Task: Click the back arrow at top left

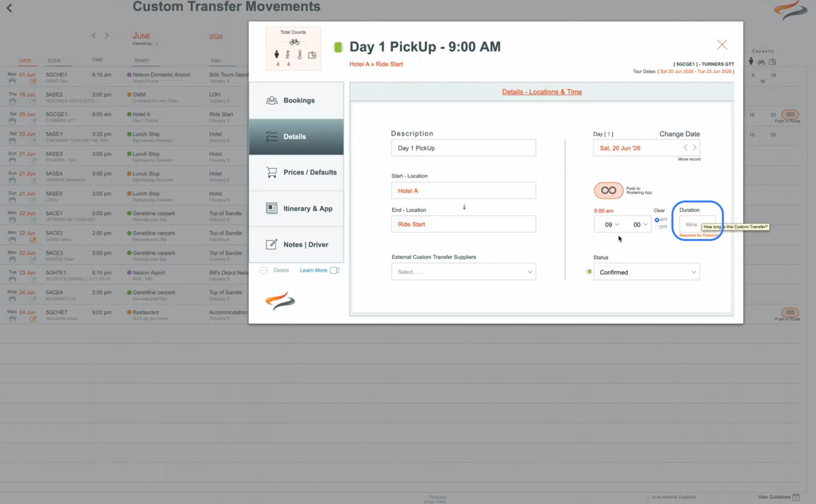Action: (x=10, y=8)
